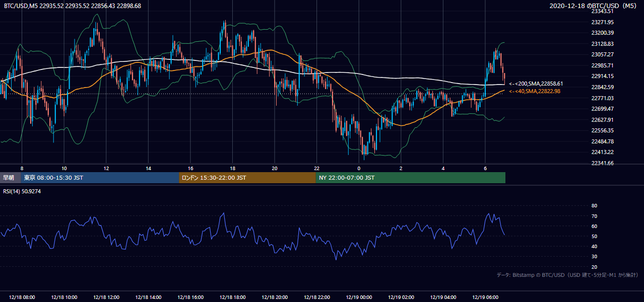Image resolution: width=644 pixels, height=302 pixels.
Task: Click RSI axis level 30
Action: (594, 256)
